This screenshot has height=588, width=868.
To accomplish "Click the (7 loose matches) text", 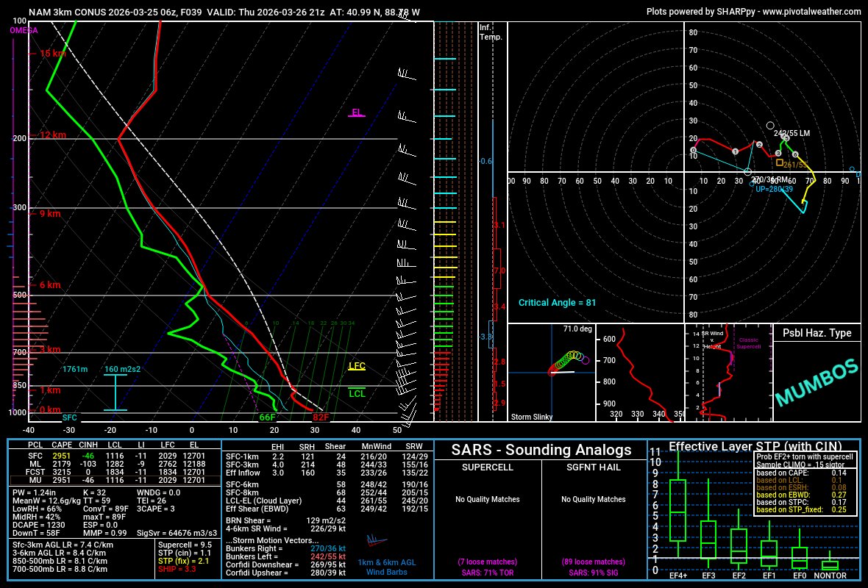I will tap(488, 562).
